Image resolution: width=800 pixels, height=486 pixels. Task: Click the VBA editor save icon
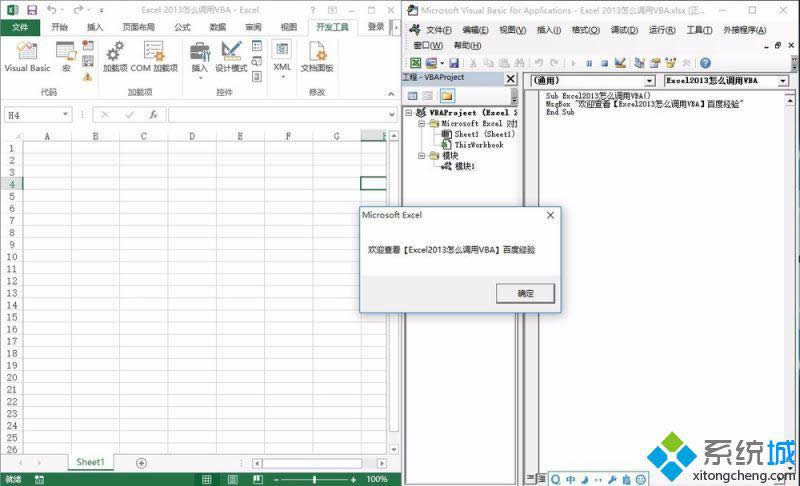click(453, 63)
